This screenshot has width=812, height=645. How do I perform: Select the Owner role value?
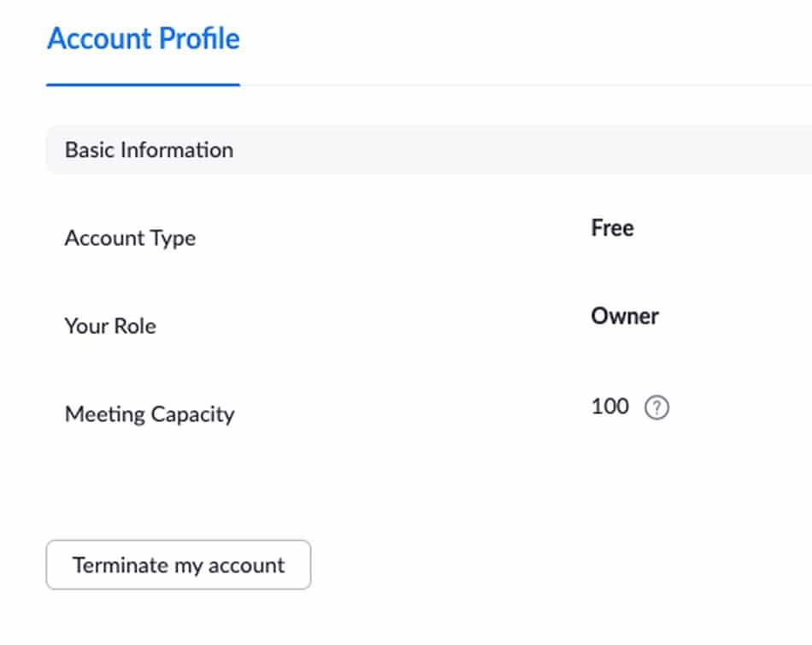(625, 316)
